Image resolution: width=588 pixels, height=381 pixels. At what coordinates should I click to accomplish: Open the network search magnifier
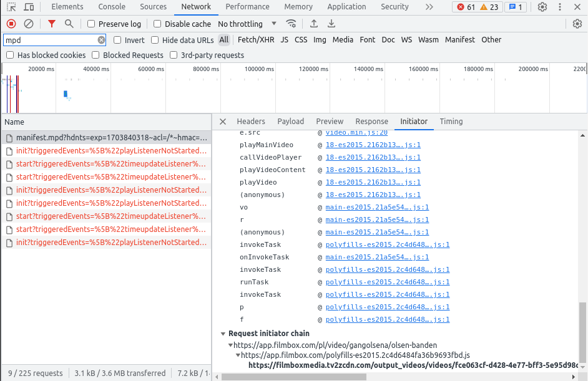point(69,24)
